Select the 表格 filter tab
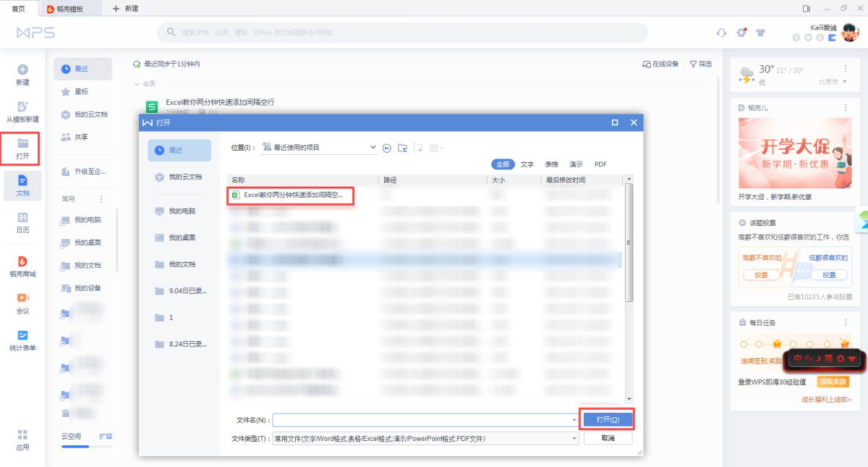Viewport: 868px width, 467px height. pyautogui.click(x=551, y=164)
